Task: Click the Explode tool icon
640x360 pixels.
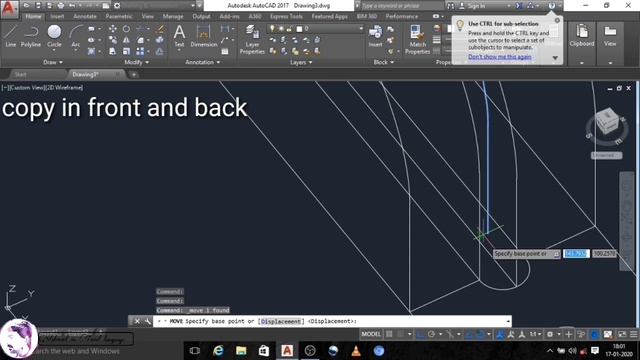Action: click(160, 40)
